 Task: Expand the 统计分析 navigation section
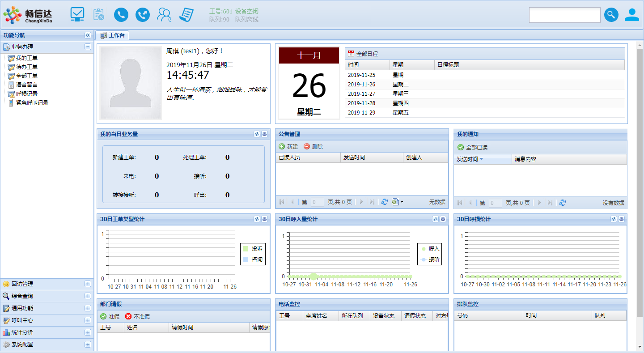tap(88, 332)
